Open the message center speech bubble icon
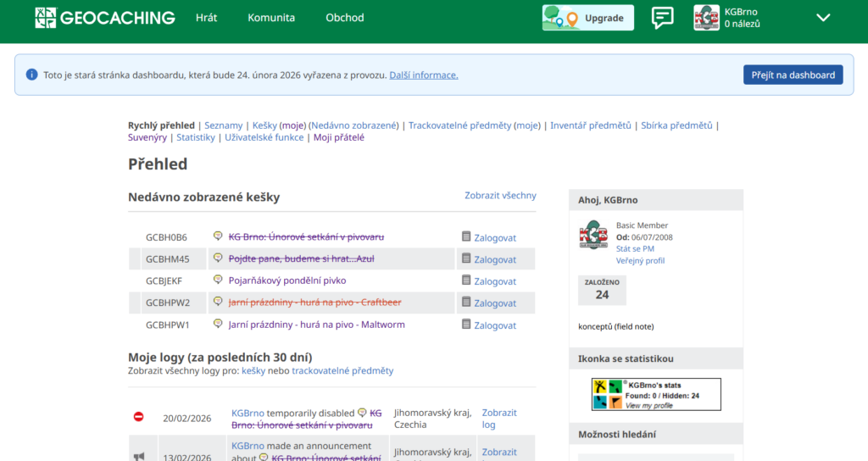Image resolution: width=868 pixels, height=461 pixels. point(663,18)
